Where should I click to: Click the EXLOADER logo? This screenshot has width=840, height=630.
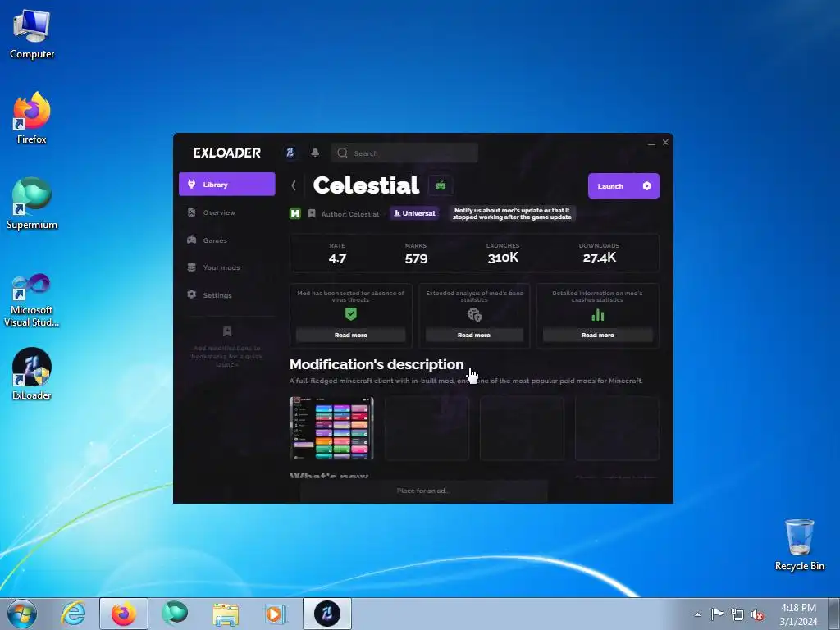click(x=227, y=153)
